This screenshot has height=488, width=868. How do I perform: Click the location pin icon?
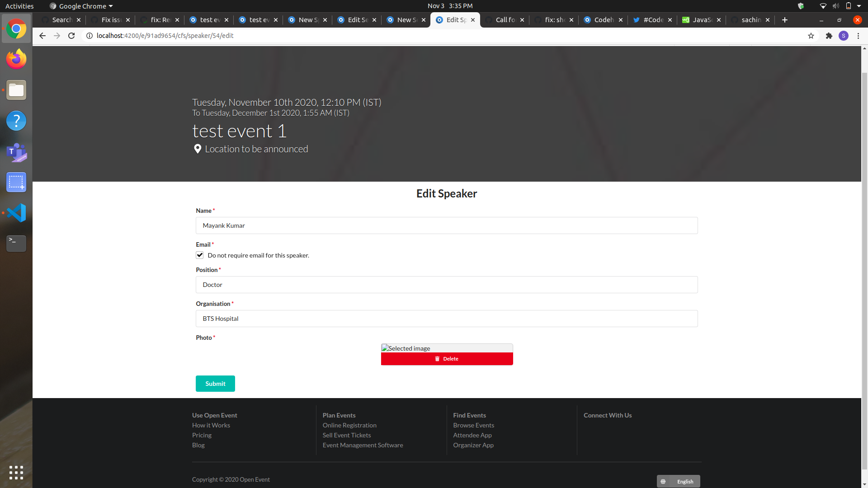[198, 149]
